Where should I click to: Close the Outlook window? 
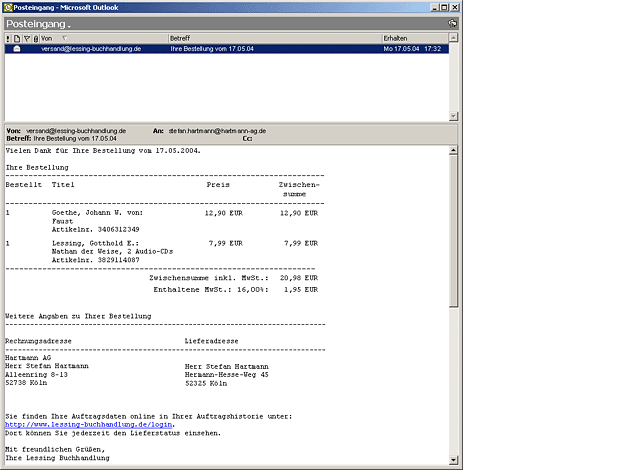click(455, 7)
